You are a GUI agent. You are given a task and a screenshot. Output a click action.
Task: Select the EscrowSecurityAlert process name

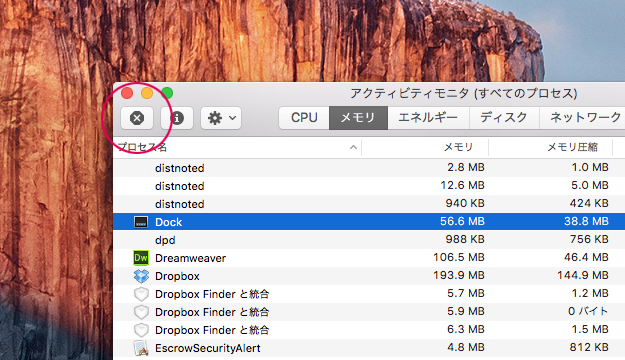pyautogui.click(x=208, y=348)
